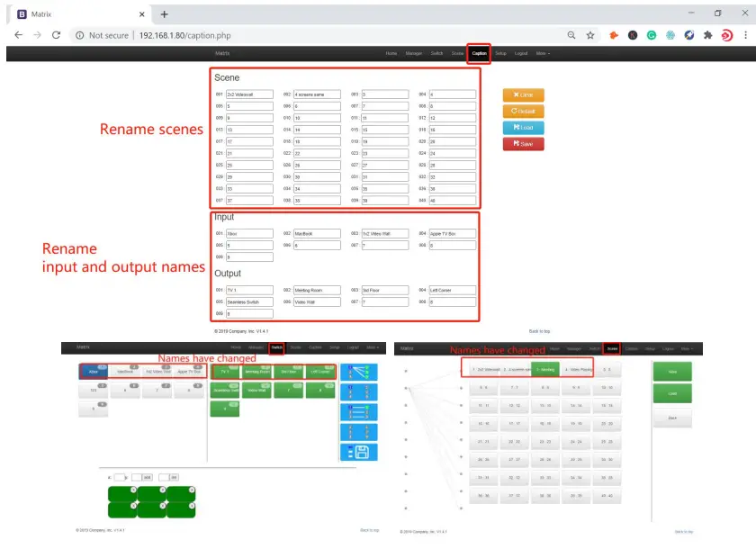Click the blue Load button
This screenshot has height=549, width=756.
tap(523, 128)
